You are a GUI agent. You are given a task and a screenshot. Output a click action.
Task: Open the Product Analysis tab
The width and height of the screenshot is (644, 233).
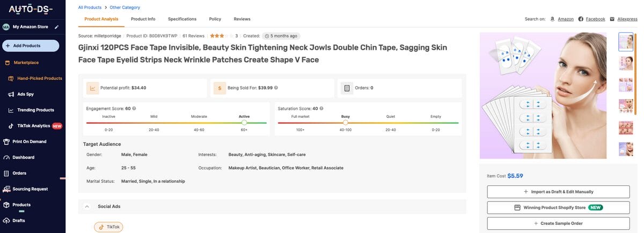[101, 19]
